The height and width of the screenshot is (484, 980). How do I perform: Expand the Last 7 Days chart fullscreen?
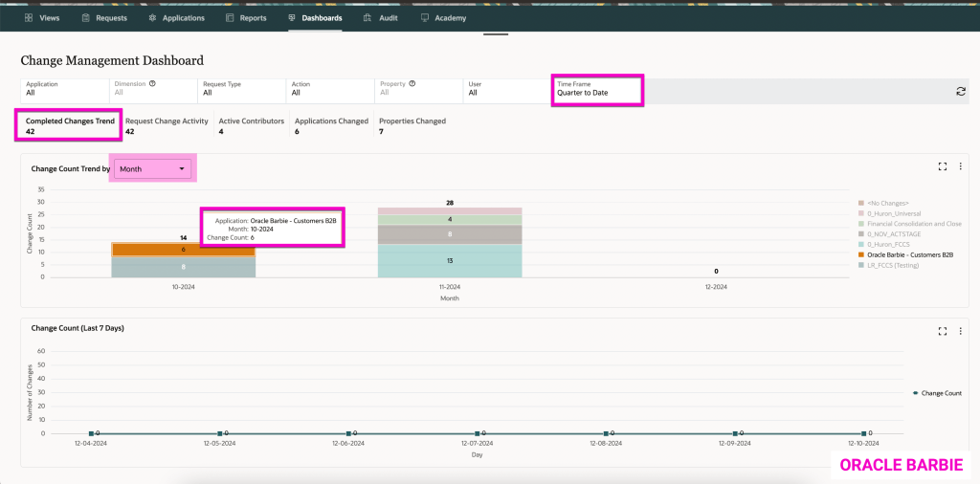[x=943, y=331]
